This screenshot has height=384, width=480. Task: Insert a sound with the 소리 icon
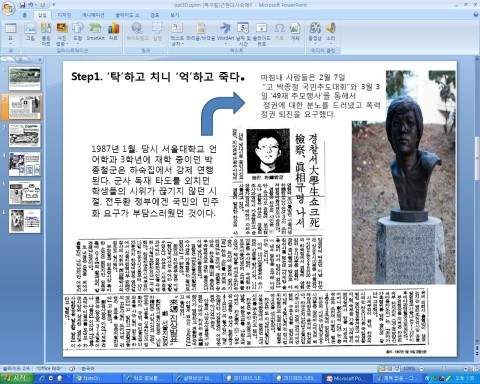point(331,33)
